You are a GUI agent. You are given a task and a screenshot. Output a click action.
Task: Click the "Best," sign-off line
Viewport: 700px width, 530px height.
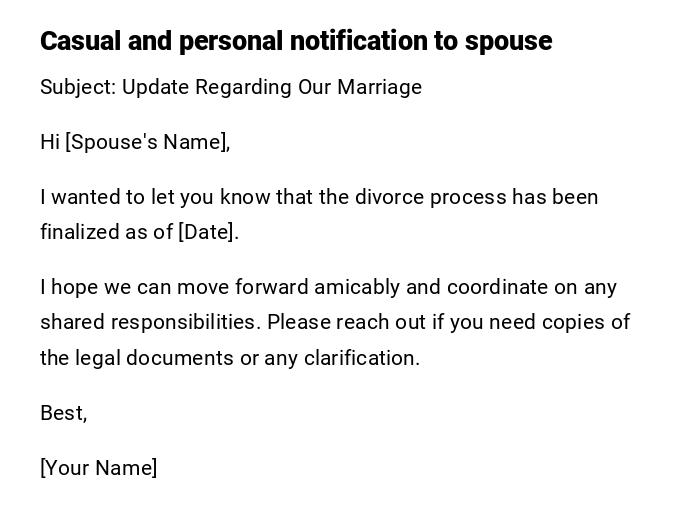coord(64,413)
